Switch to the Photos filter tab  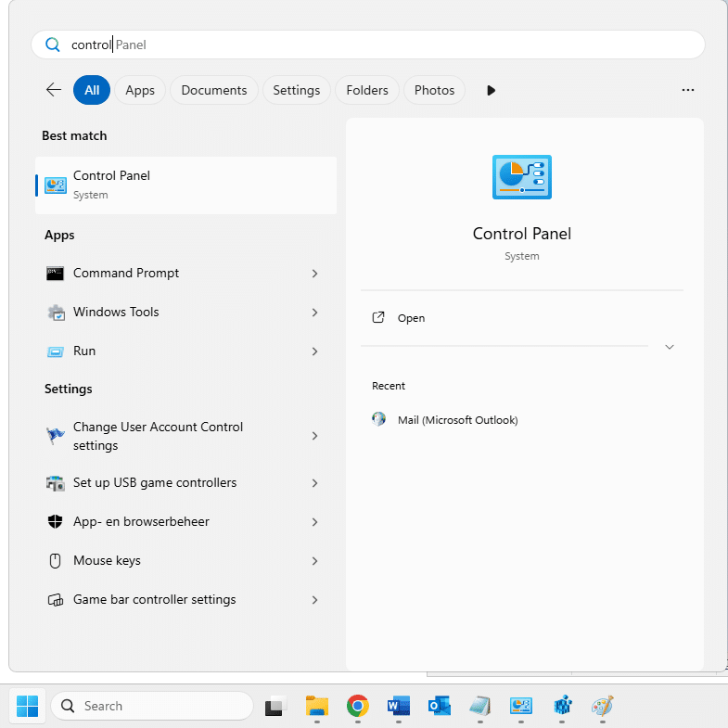434,90
